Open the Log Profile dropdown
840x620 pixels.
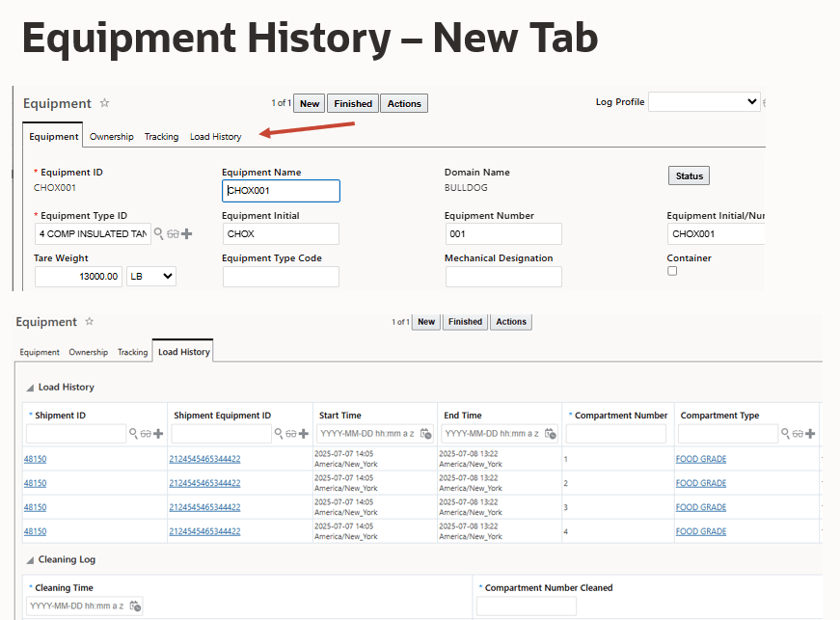click(x=704, y=102)
